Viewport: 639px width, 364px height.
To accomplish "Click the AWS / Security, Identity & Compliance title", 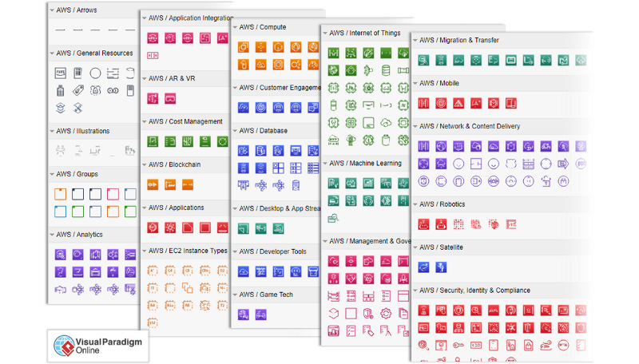I will click(474, 291).
